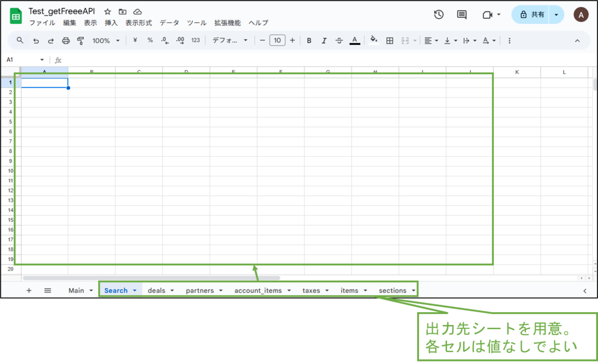Open version history via the clock icon
Viewport: 598px width, 364px height.
(439, 14)
